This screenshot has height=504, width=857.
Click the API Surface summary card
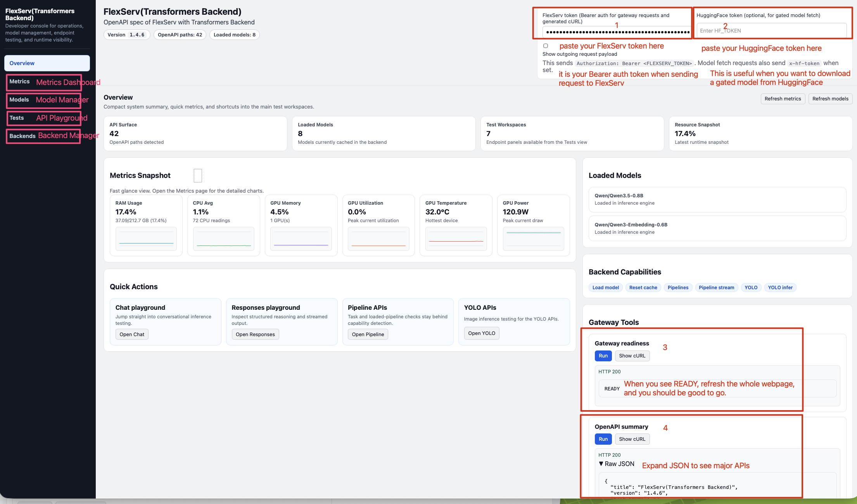click(x=195, y=134)
